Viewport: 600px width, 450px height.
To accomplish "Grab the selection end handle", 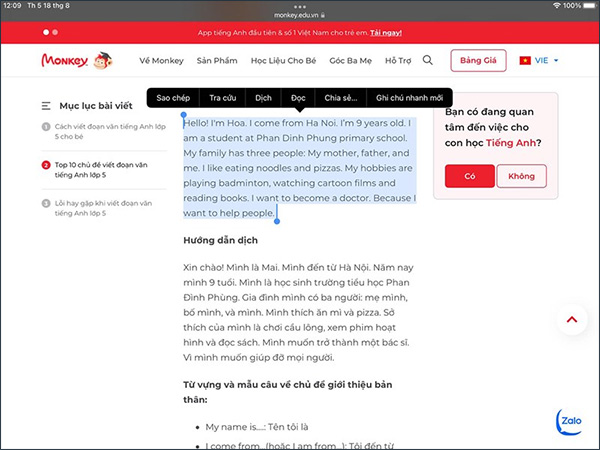I will (277, 221).
